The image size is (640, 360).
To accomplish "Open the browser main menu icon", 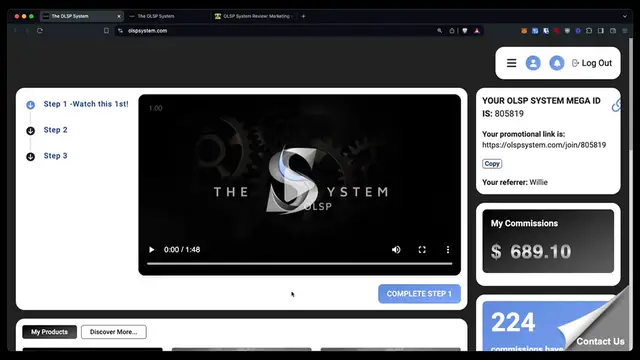I will coord(624,31).
